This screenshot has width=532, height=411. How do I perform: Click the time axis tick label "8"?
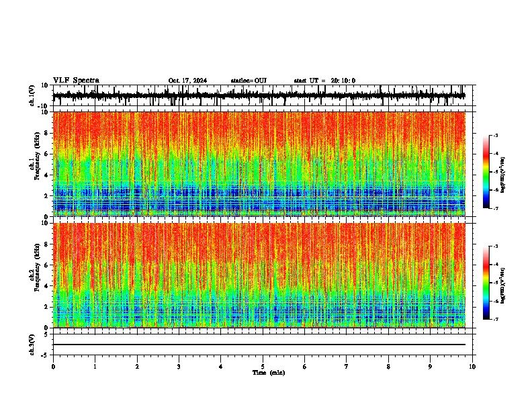[388, 367]
